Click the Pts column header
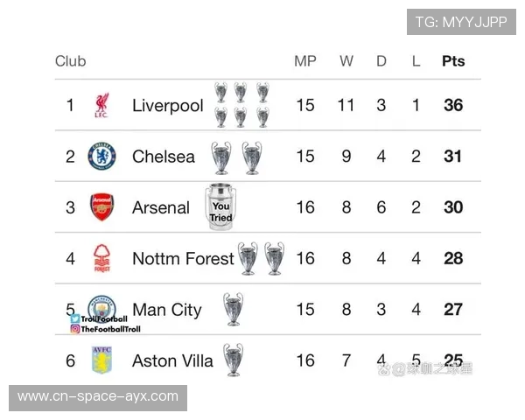This screenshot has width=525, height=420. [453, 61]
